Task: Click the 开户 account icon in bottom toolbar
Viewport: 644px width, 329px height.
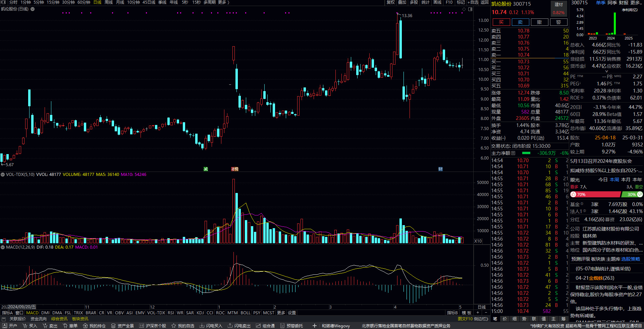Action: click(x=4, y=326)
